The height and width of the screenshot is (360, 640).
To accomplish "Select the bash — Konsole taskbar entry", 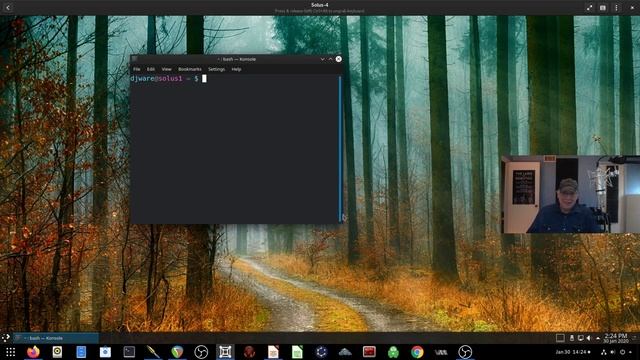I will [x=56, y=338].
